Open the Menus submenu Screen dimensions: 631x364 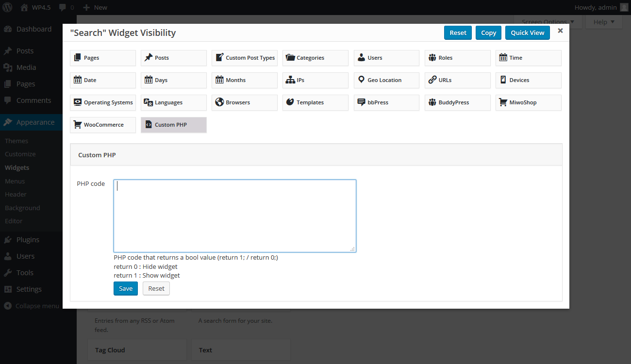[x=15, y=181]
